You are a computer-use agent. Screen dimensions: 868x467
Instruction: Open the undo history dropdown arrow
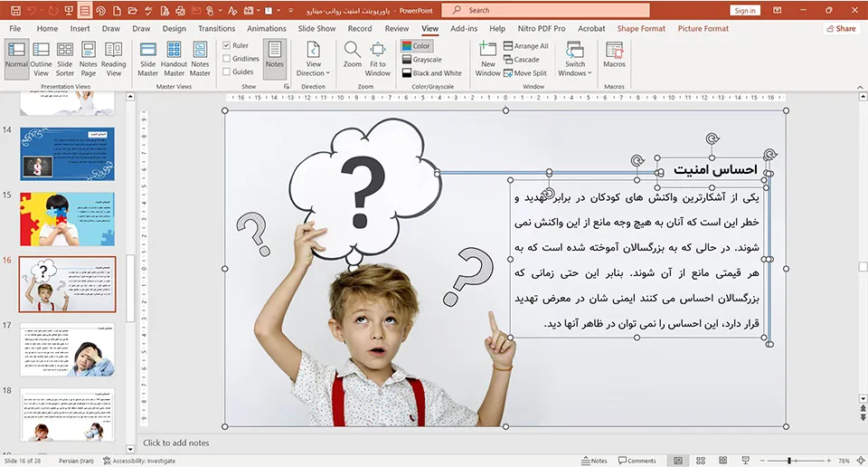pyautogui.click(x=43, y=11)
